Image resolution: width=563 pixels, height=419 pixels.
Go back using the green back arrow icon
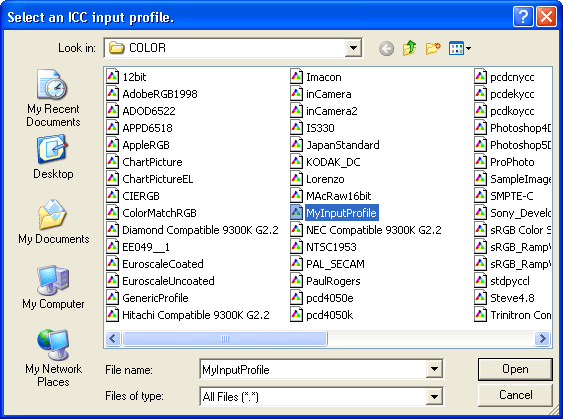pyautogui.click(x=386, y=48)
